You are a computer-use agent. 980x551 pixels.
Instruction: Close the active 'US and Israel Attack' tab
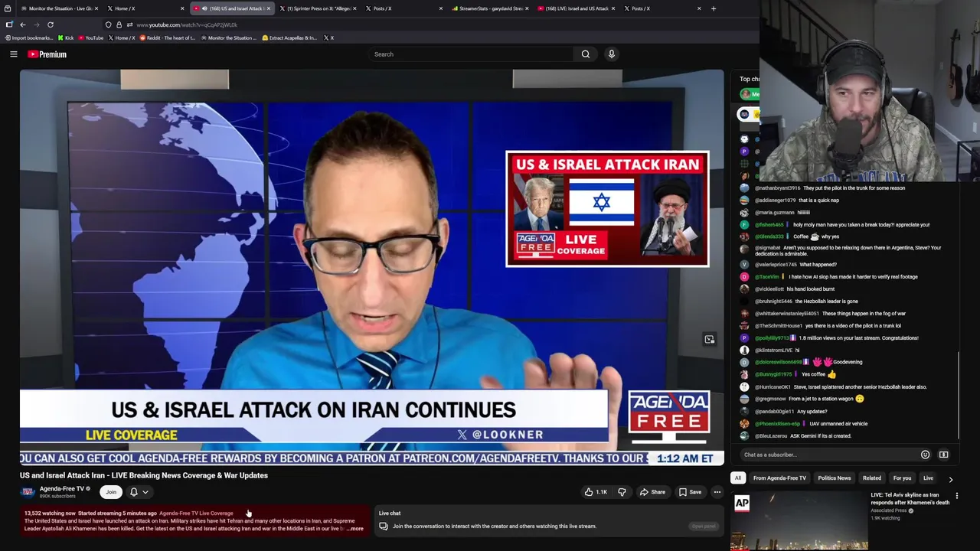268,8
